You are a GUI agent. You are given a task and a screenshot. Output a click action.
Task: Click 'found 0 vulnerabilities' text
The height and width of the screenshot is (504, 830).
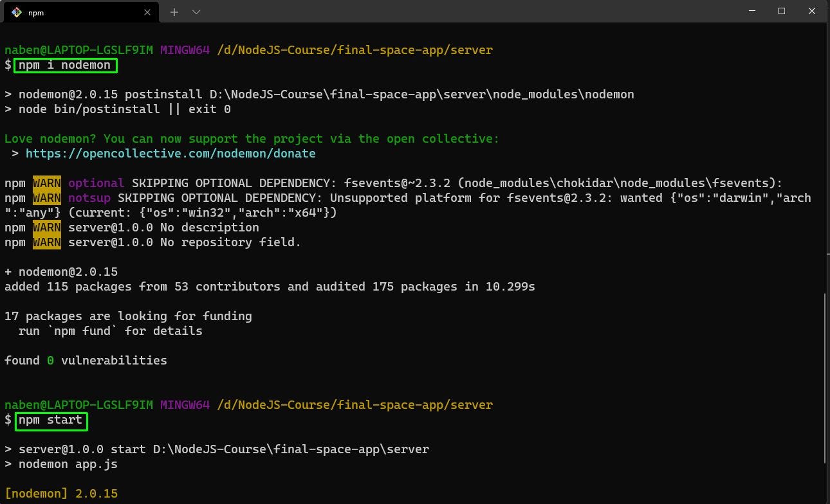(86, 361)
